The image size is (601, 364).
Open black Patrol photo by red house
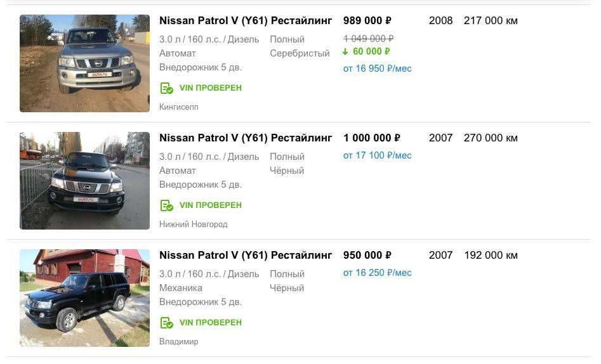click(x=84, y=298)
